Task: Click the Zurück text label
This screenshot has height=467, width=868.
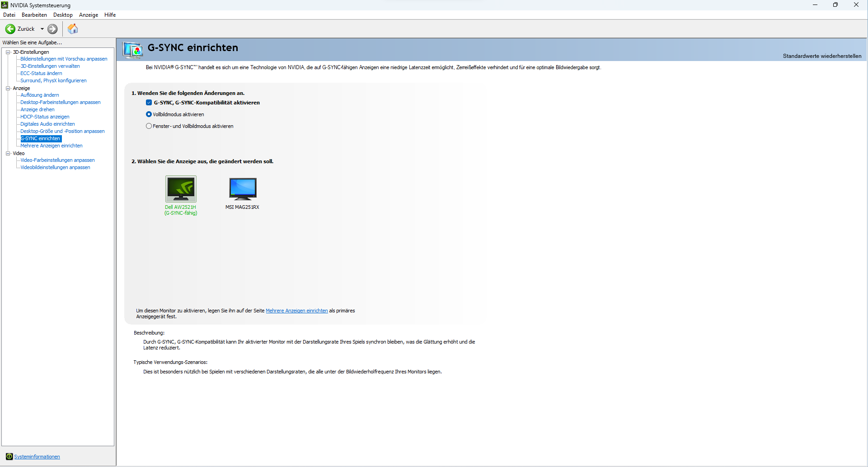Action: coord(26,29)
